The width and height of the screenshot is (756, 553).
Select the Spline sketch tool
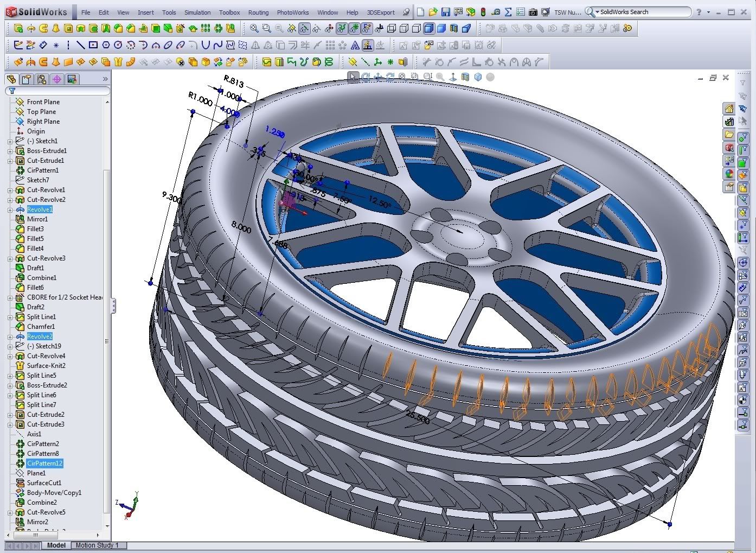click(218, 45)
